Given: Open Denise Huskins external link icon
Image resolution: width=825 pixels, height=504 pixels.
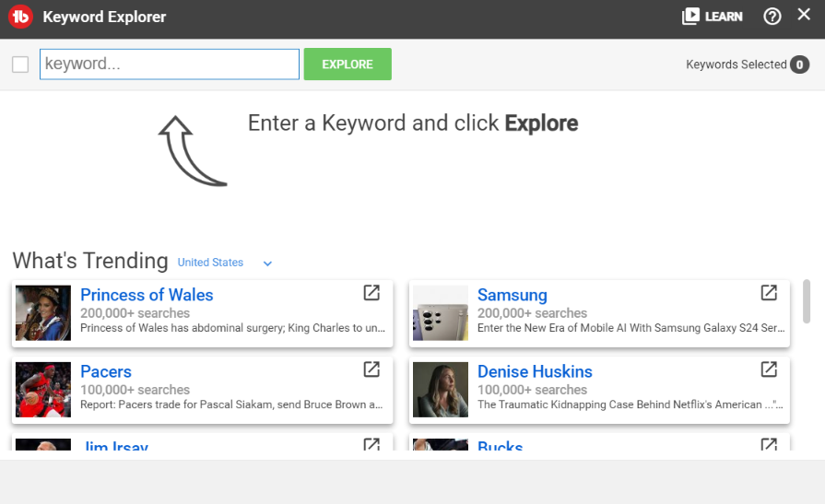Looking at the screenshot, I should [x=769, y=369].
